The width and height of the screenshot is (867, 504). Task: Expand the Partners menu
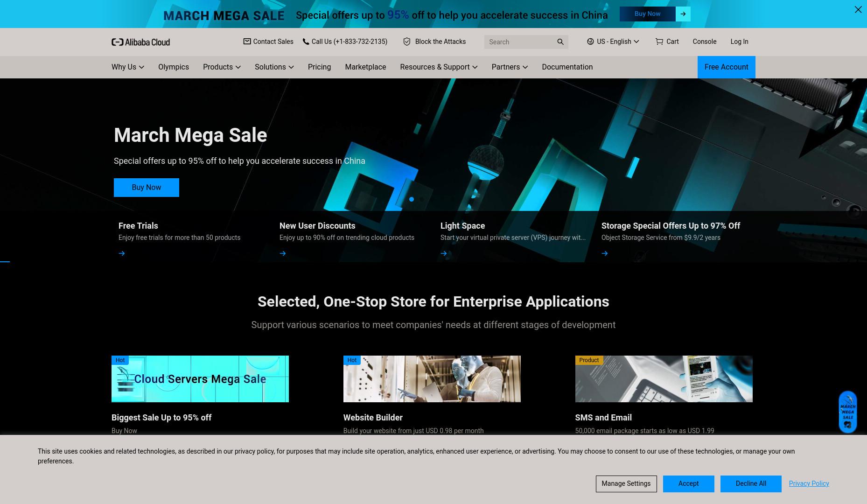[510, 67]
